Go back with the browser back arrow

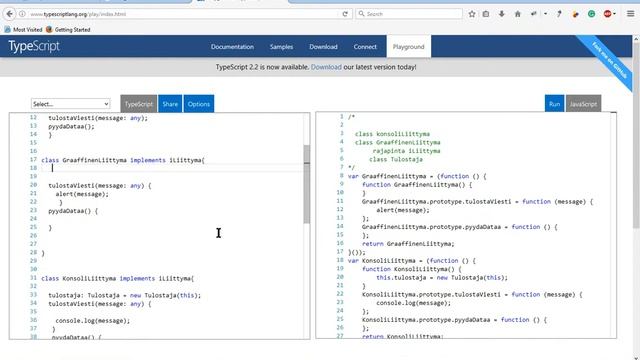9,14
